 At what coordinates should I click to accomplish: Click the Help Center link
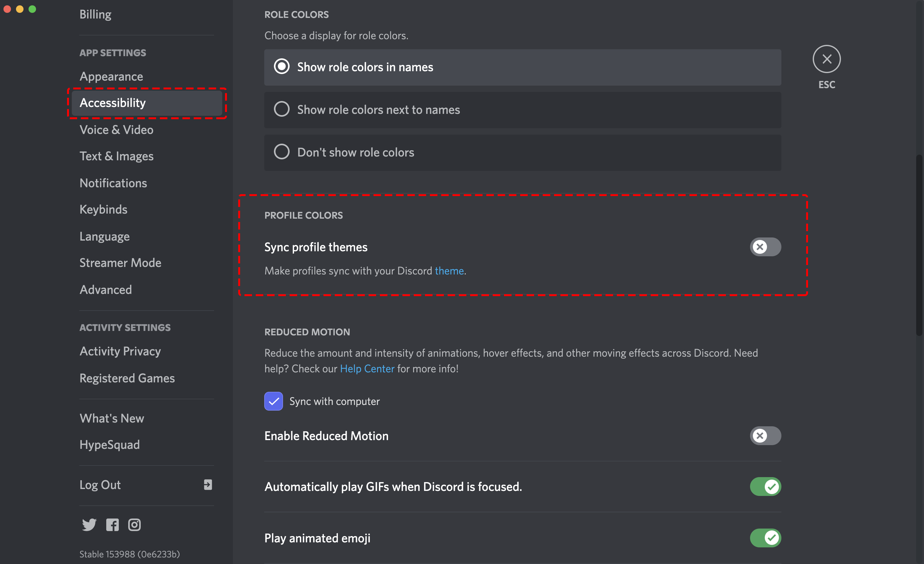pos(367,368)
